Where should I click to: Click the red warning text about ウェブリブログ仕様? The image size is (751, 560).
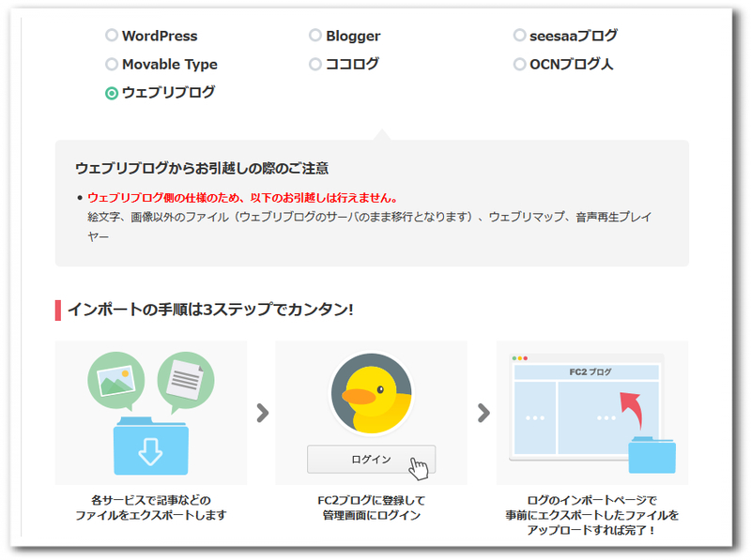point(242,198)
